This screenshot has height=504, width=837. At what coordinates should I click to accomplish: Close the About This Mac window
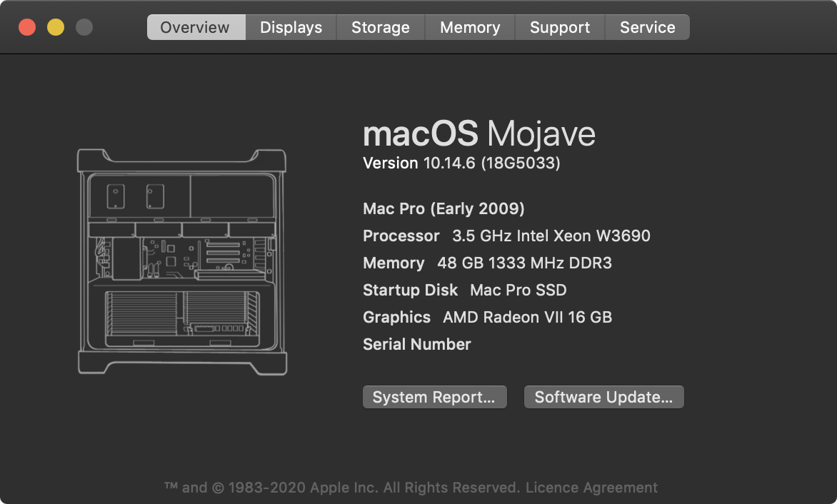tap(27, 28)
